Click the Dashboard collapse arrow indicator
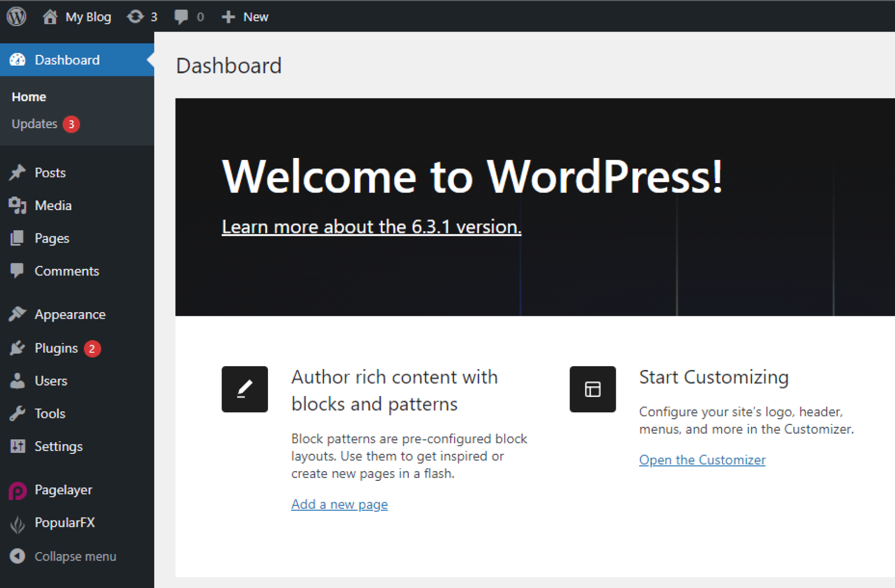895x588 pixels. (150, 60)
